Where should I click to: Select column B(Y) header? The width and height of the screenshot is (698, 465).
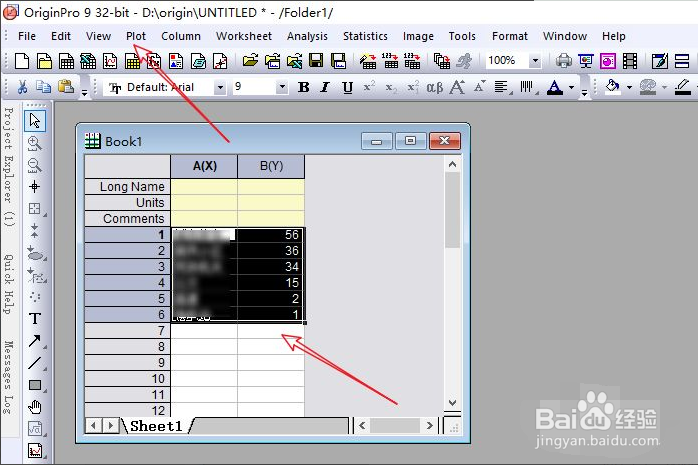[271, 166]
